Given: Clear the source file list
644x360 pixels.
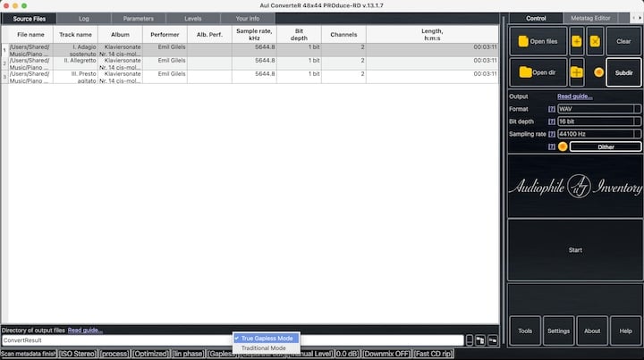Looking at the screenshot, I should pyautogui.click(x=623, y=41).
